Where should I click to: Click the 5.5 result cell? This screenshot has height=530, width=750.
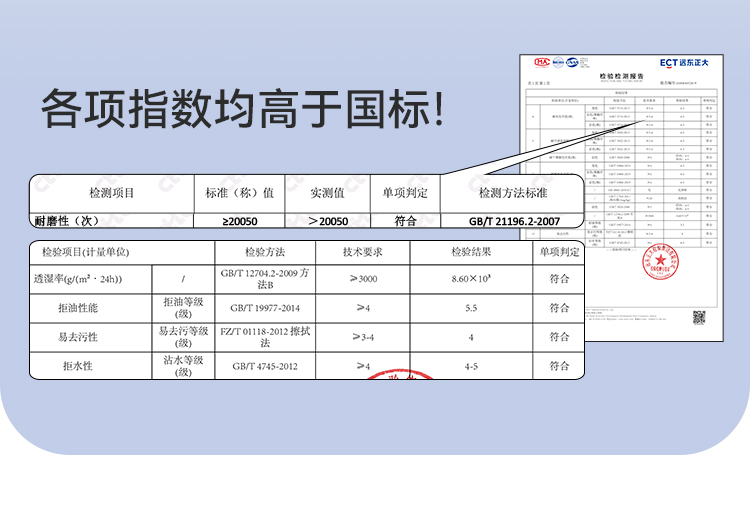click(x=471, y=308)
